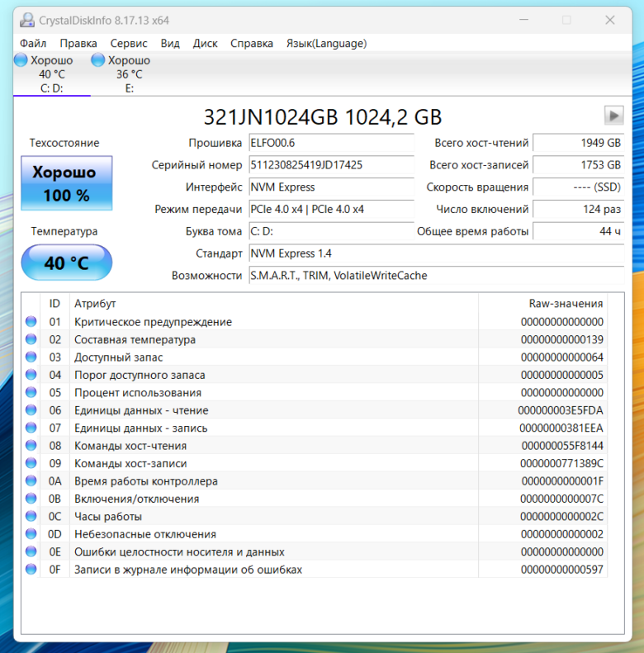The image size is (644, 653).
Task: Click the status orb of attribute 04
Action: [31, 375]
